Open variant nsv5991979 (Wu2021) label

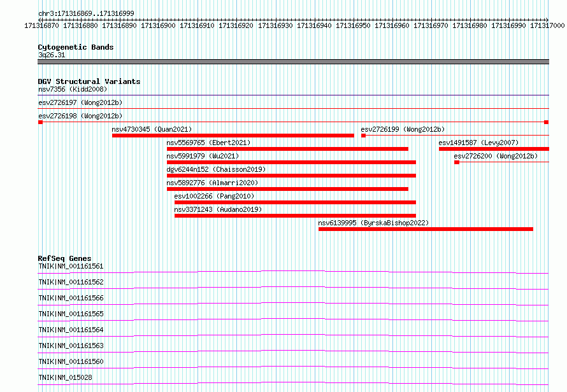click(203, 156)
